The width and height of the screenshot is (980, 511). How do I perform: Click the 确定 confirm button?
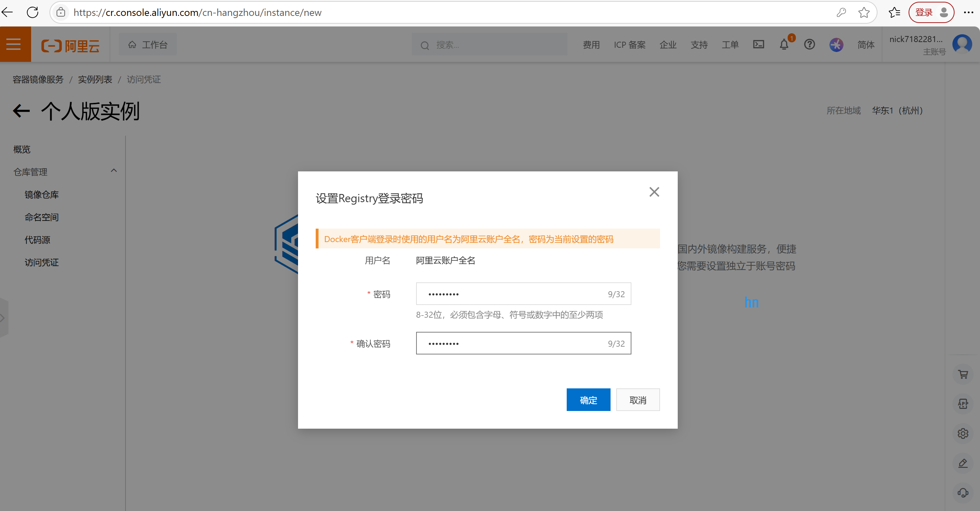(588, 400)
